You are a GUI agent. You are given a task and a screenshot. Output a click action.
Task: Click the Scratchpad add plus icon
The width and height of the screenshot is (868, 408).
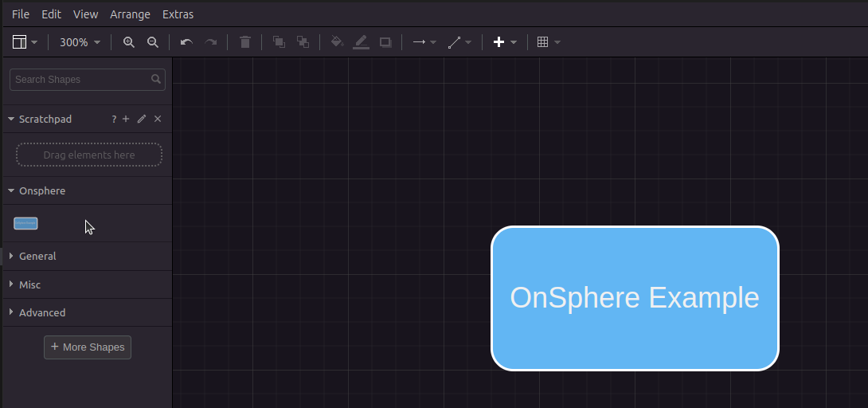[x=126, y=119]
